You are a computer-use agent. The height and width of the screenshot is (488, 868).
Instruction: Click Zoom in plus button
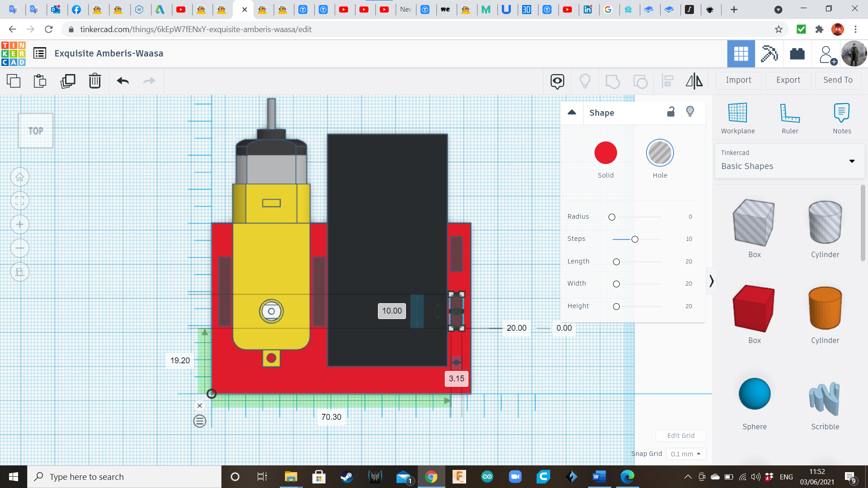(20, 225)
